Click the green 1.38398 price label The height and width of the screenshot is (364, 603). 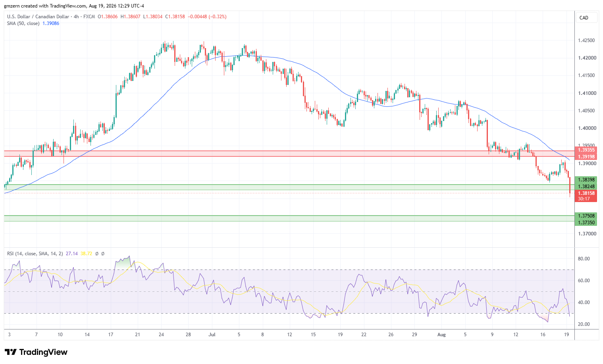coord(586,180)
